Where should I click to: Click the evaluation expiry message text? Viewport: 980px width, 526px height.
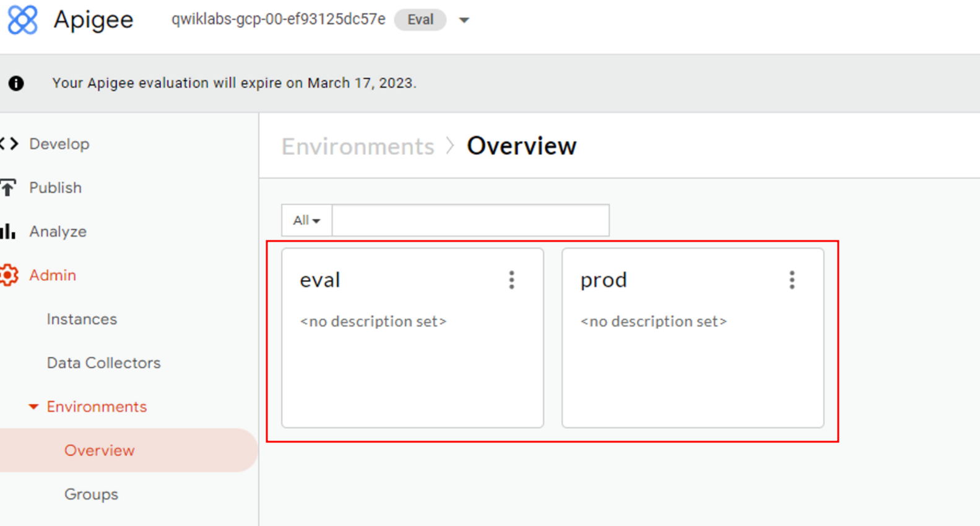tap(234, 83)
